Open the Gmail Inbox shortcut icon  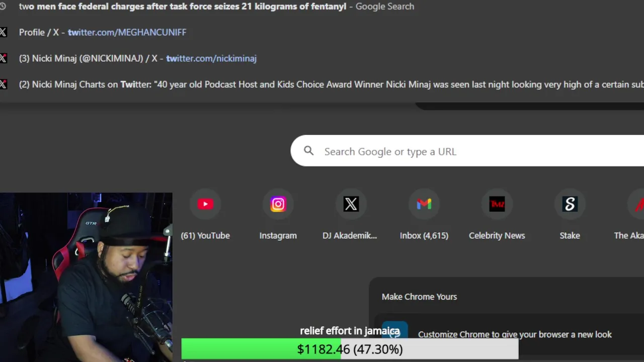[424, 204]
